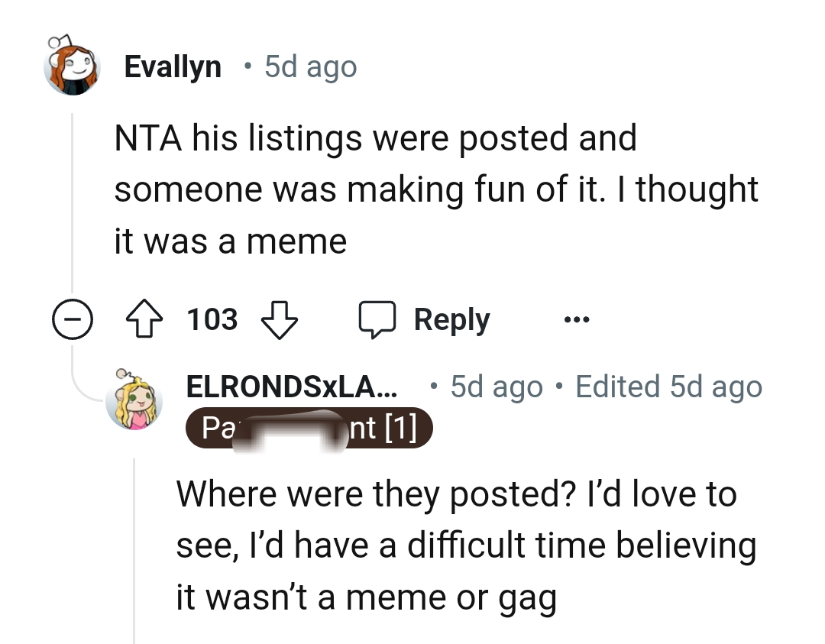Click the vote count showing 103

click(x=212, y=319)
